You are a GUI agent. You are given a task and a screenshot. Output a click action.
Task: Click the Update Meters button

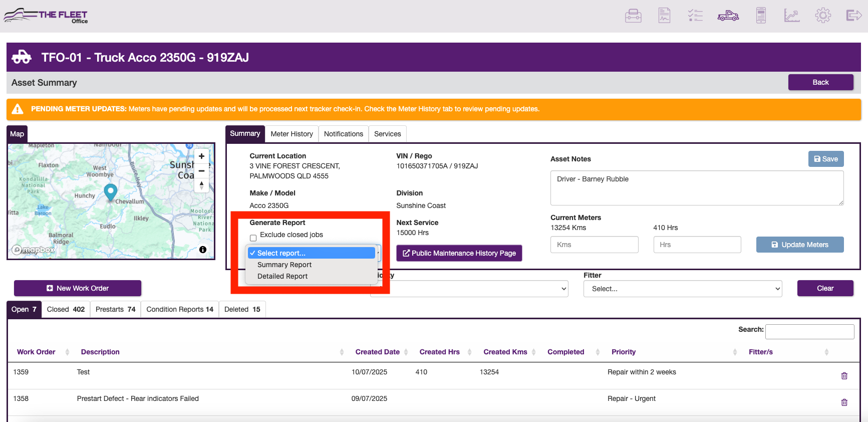click(x=800, y=245)
